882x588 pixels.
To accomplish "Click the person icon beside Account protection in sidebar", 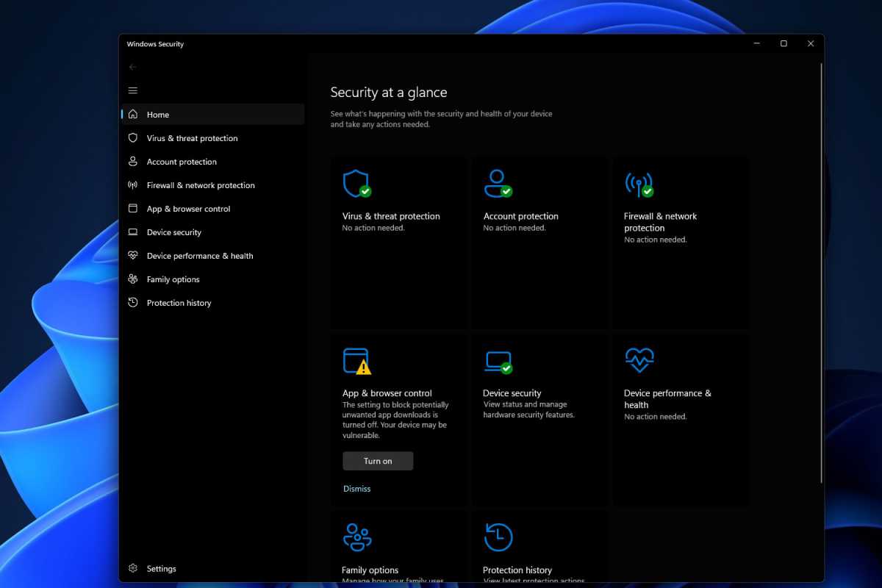I will pyautogui.click(x=132, y=161).
